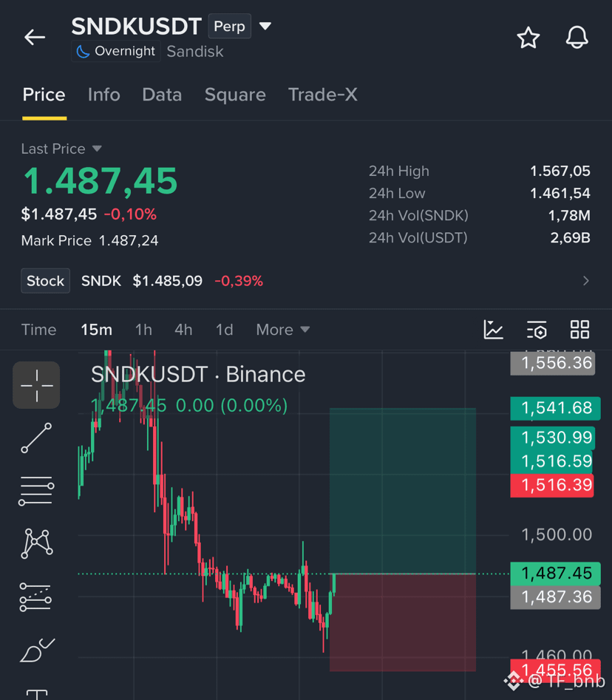This screenshot has height=700, width=612.
Task: Click the red 1,516.39 price label
Action: (552, 485)
